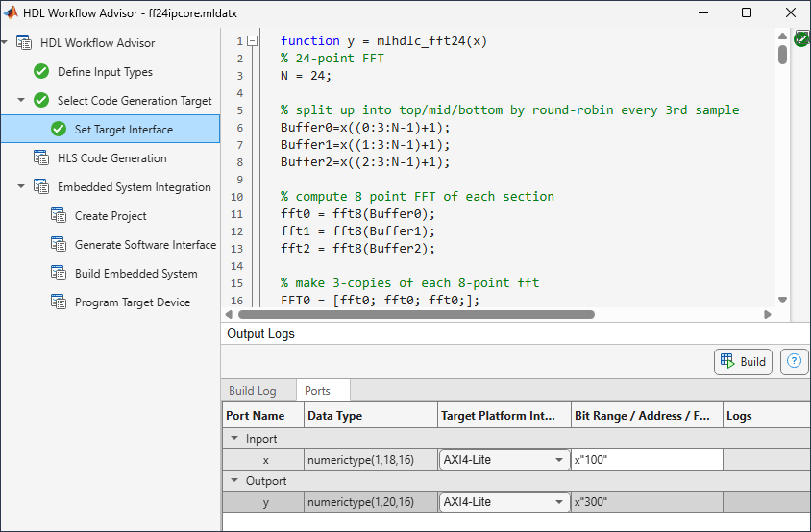The height and width of the screenshot is (532, 811).
Task: Select Generate Software Interface step
Action: tap(145, 245)
